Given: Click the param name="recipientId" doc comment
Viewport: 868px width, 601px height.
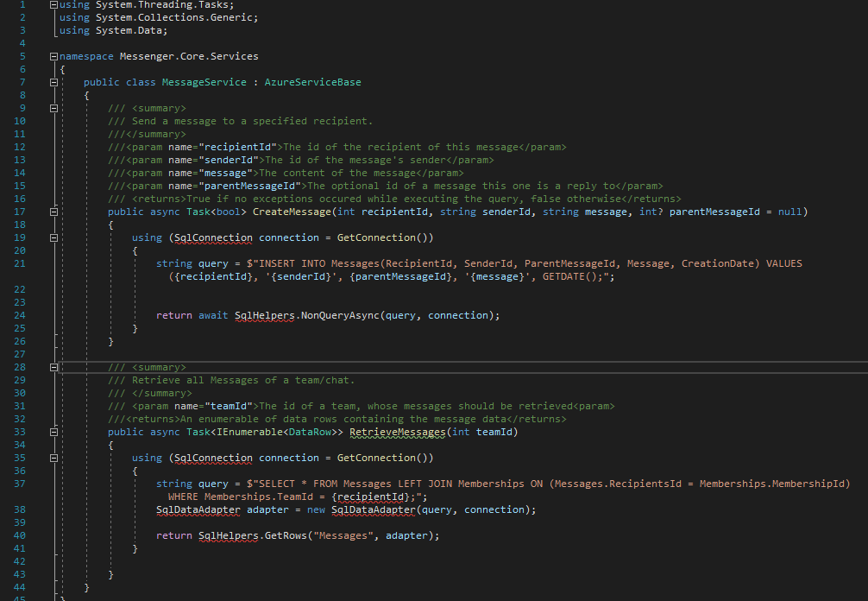Looking at the screenshot, I should [x=337, y=148].
